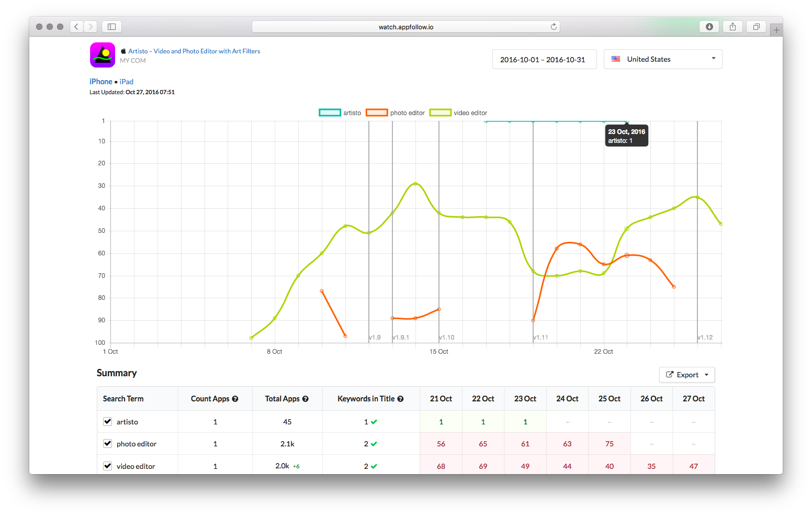Click Keywords in Title help icon
Viewport: 812px width, 516px height.
pyautogui.click(x=400, y=399)
